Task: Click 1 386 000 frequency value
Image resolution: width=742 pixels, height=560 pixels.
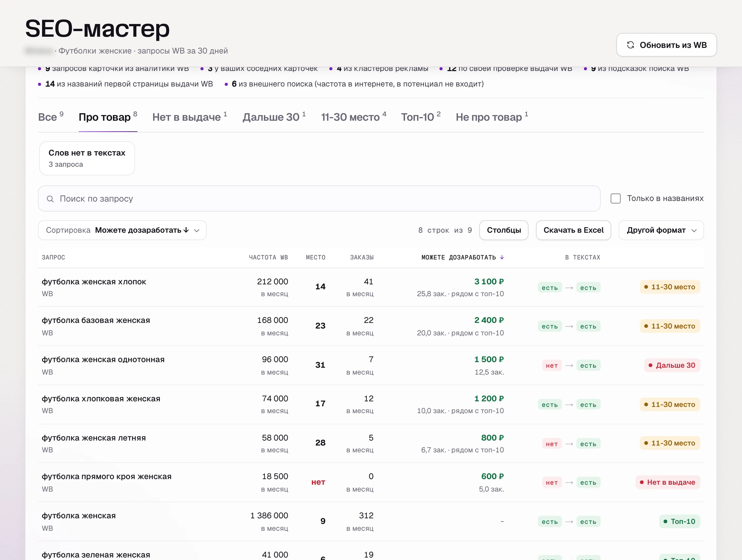Action: (269, 516)
